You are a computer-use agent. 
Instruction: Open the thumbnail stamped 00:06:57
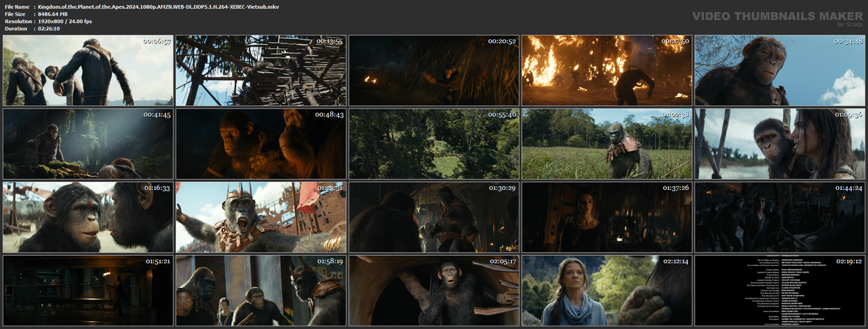tap(88, 70)
